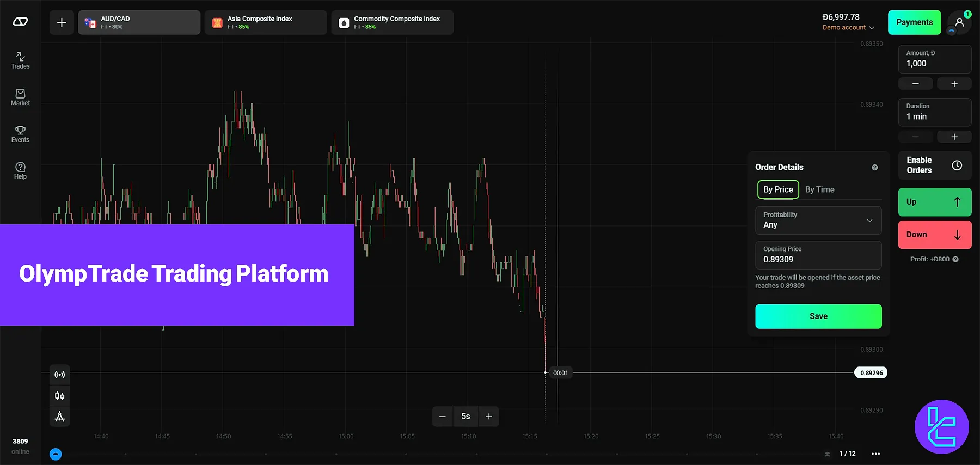Save the pending order
Image resolution: width=980 pixels, height=465 pixels.
[x=818, y=316]
